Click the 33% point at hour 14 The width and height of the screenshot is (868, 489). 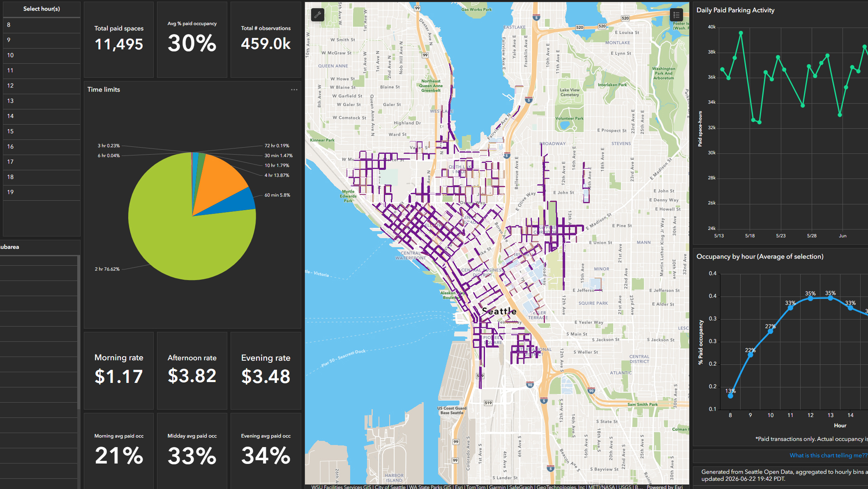(850, 308)
